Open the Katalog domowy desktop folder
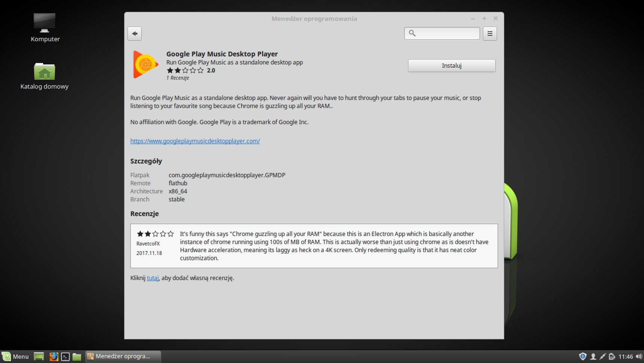This screenshot has width=644, height=363. [44, 76]
